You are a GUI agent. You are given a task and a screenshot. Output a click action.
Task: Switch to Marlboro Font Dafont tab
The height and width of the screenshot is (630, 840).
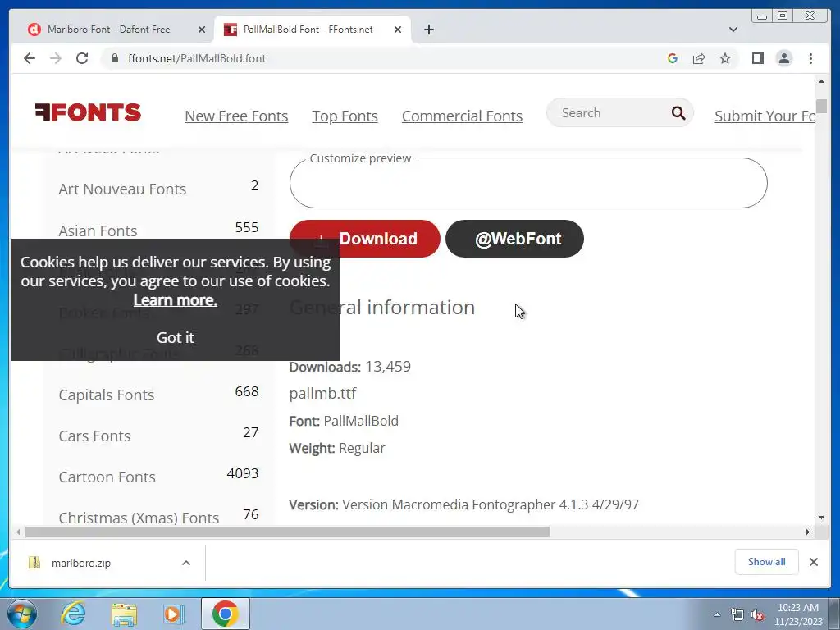[x=108, y=30]
